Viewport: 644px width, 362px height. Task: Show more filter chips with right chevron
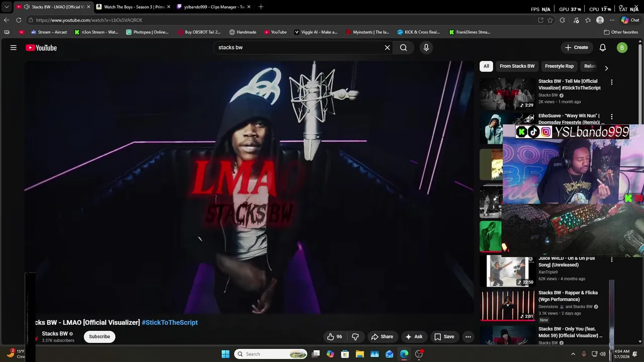pyautogui.click(x=606, y=68)
